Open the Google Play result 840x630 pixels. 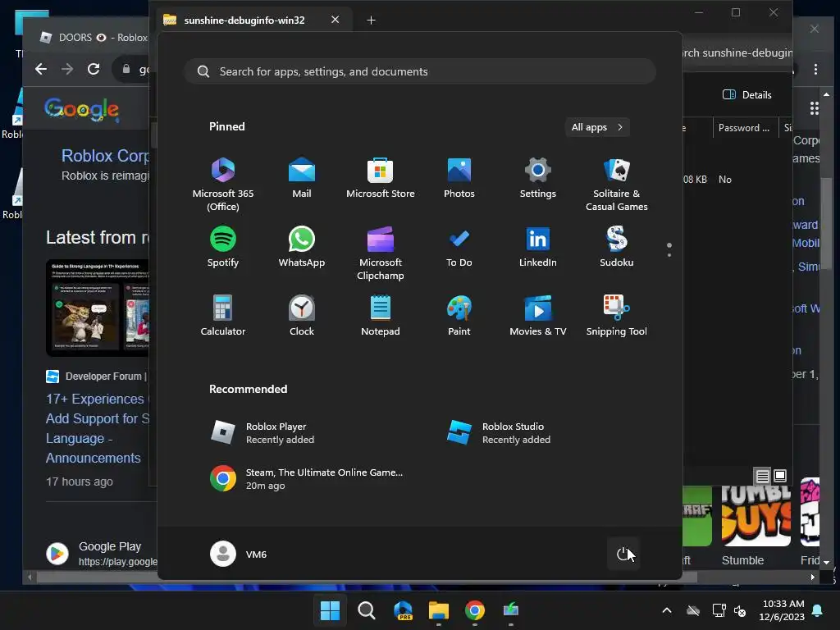(110, 546)
